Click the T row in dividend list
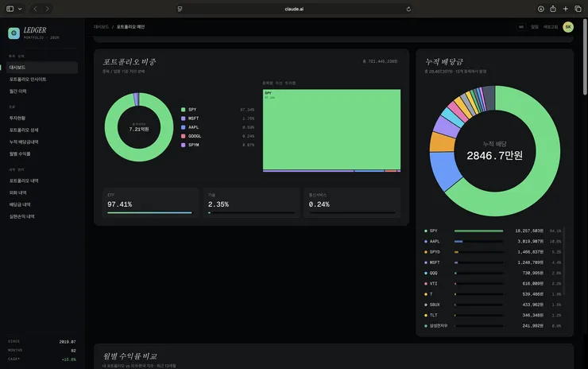The width and height of the screenshot is (588, 369). coord(493,294)
